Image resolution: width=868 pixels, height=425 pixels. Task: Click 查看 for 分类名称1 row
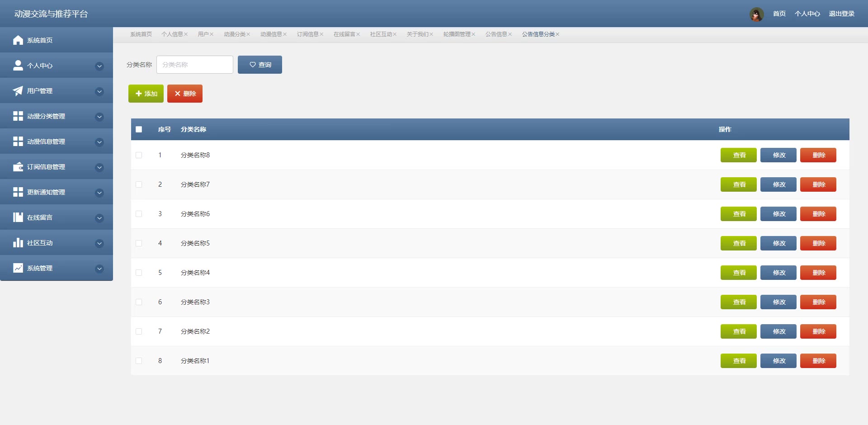(x=739, y=361)
